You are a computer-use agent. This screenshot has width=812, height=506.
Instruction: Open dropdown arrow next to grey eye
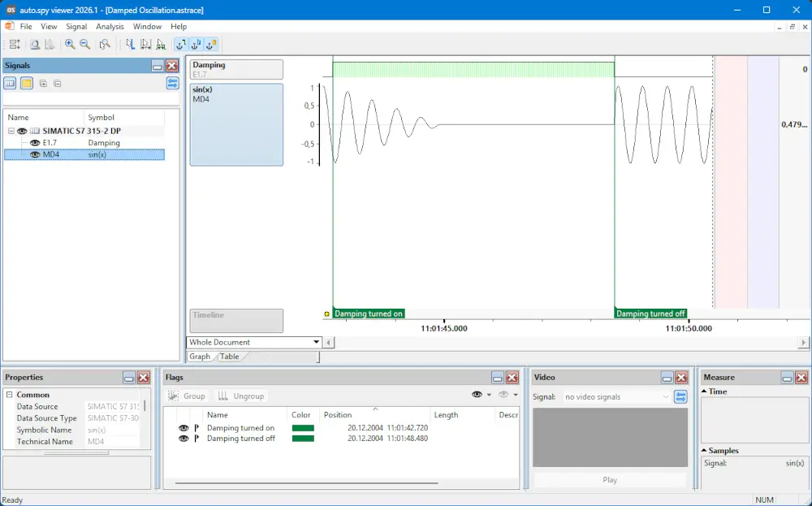(516, 395)
